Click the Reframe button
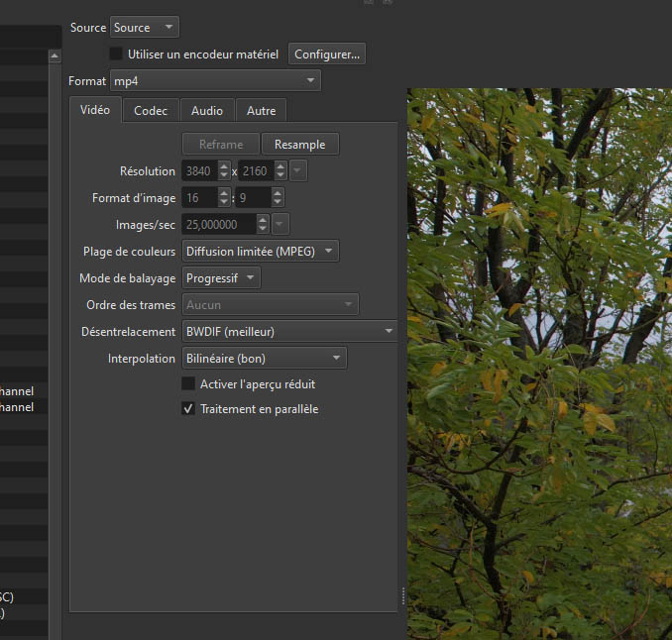672x640 pixels. pos(221,145)
